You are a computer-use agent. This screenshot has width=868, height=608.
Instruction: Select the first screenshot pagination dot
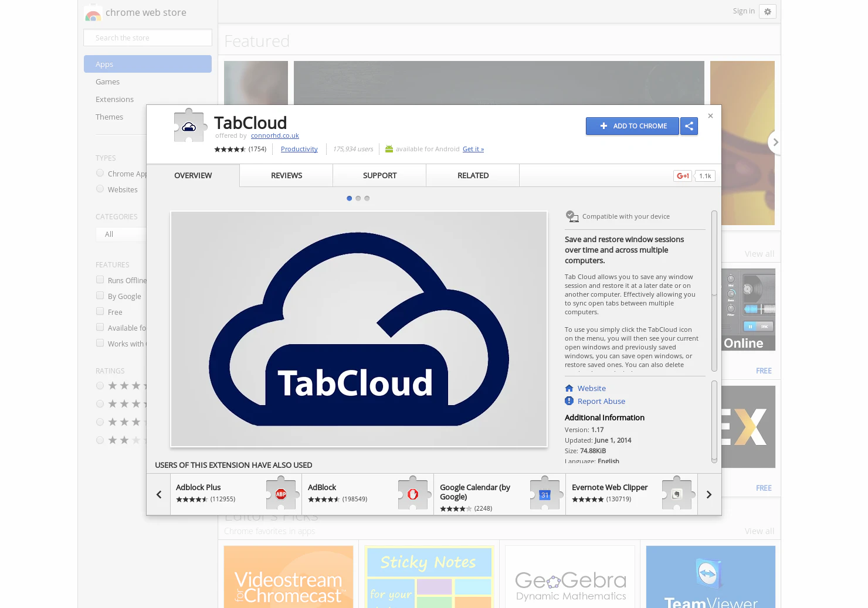[350, 198]
